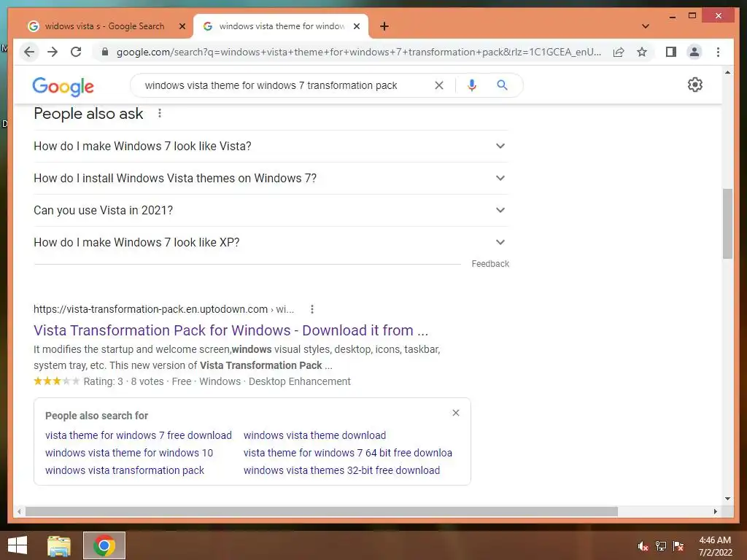Click the Chrome taskbar icon
Image resolution: width=747 pixels, height=560 pixels.
(104, 545)
